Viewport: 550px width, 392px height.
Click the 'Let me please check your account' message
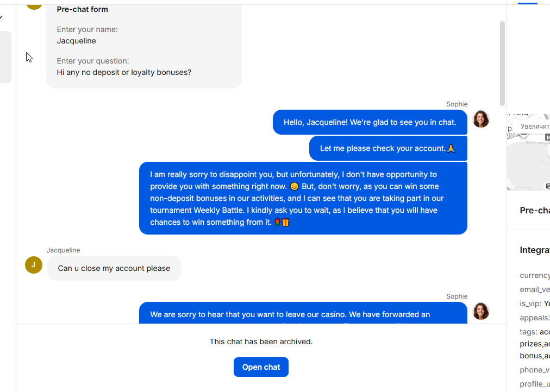pos(387,148)
